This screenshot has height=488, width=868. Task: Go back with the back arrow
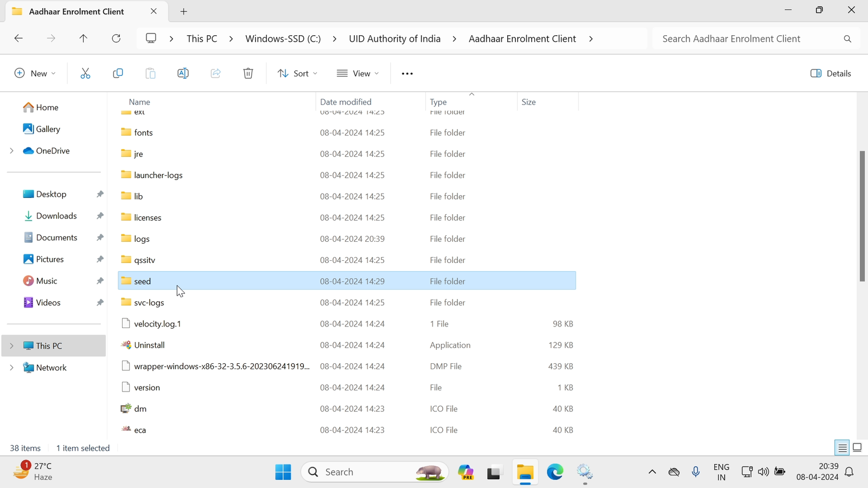[x=18, y=38]
